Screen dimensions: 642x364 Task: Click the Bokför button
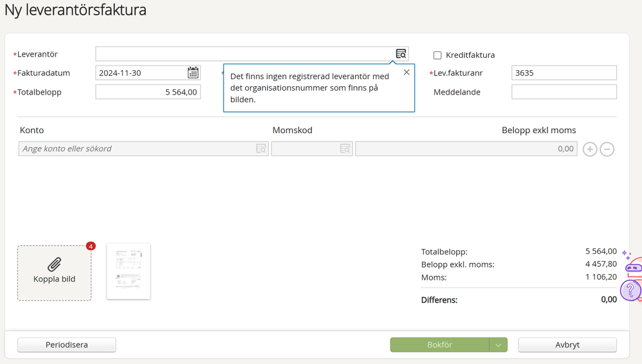tap(439, 345)
